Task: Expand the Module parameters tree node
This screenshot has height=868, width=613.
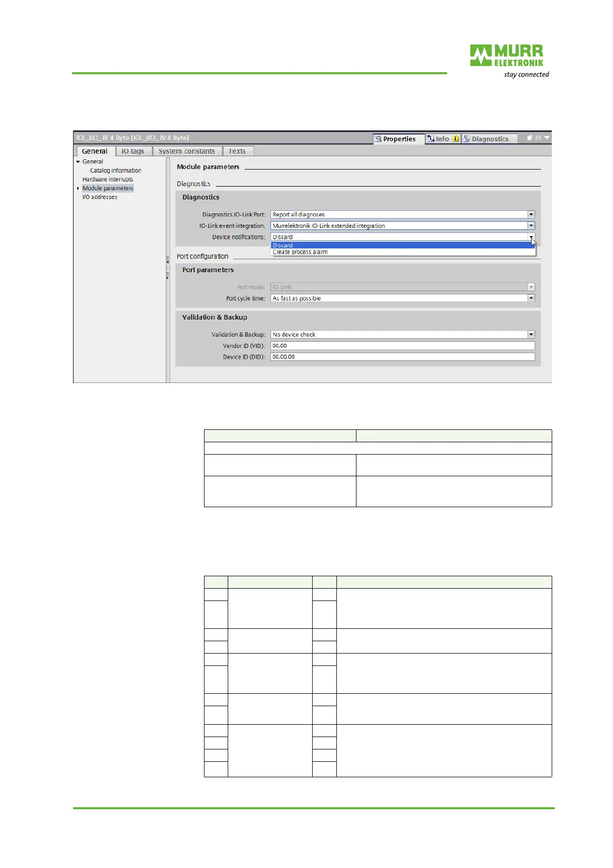Action: [x=78, y=189]
